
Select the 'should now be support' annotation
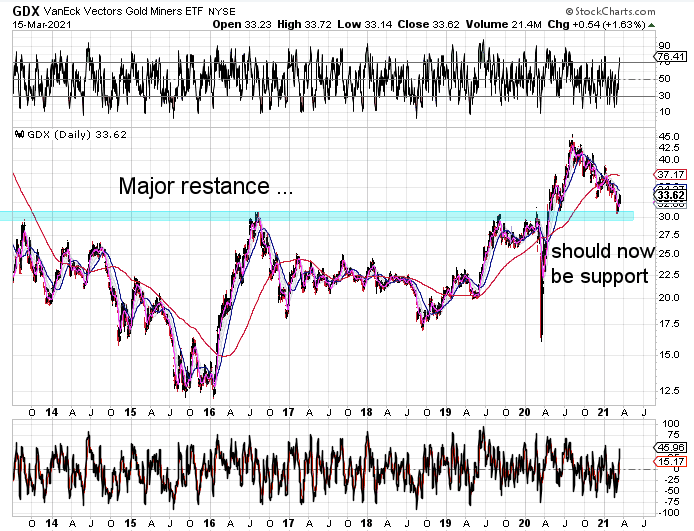(601, 263)
